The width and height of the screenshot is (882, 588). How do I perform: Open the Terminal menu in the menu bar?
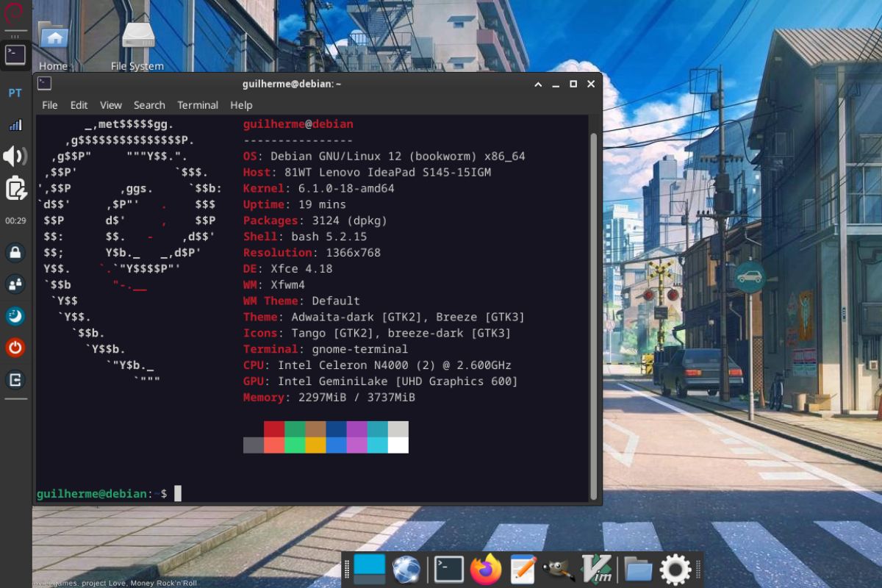[x=198, y=105]
